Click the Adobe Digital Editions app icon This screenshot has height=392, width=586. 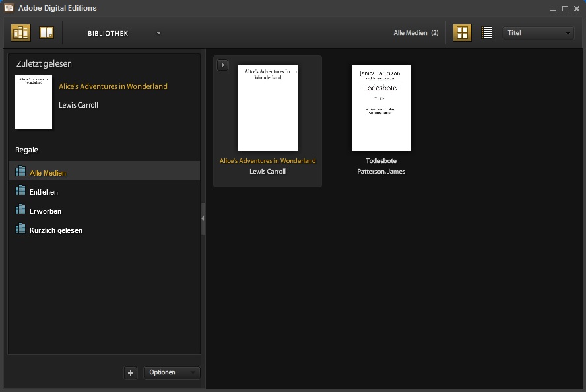pos(9,8)
